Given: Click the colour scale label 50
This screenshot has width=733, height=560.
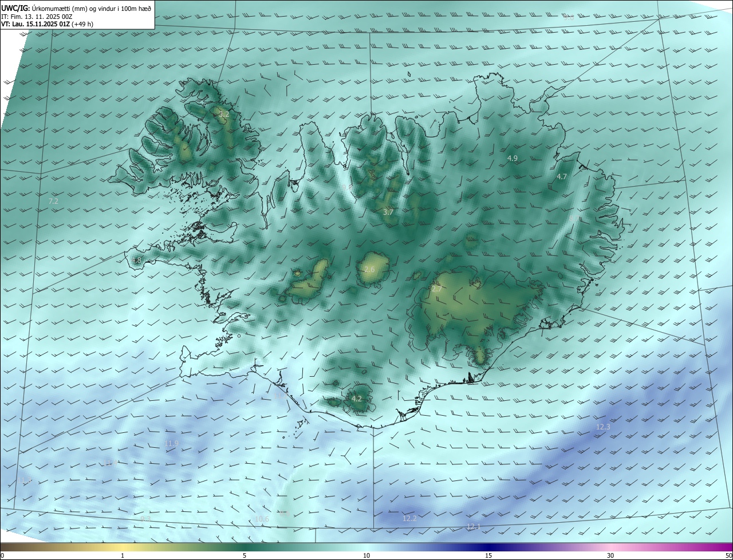Looking at the screenshot, I should [x=728, y=555].
